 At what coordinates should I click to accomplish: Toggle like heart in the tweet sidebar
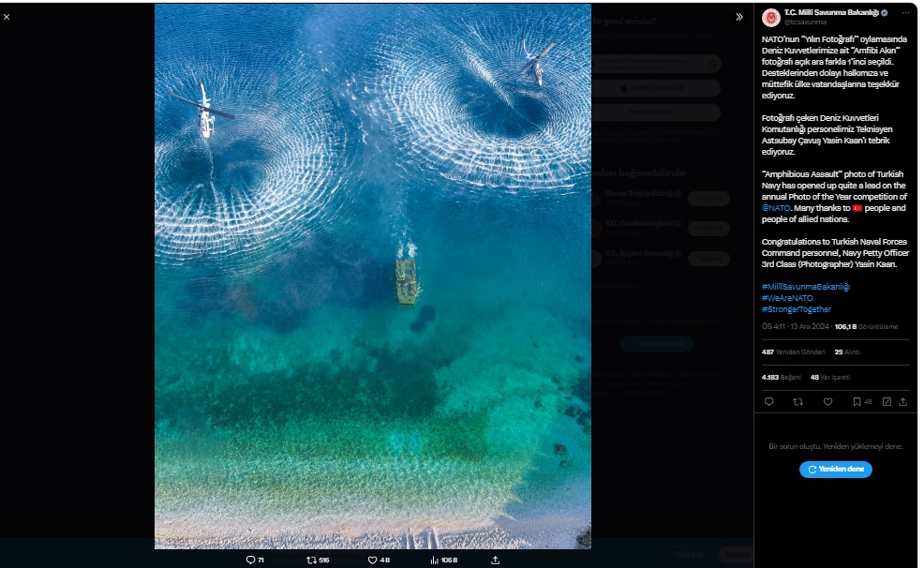pos(827,401)
